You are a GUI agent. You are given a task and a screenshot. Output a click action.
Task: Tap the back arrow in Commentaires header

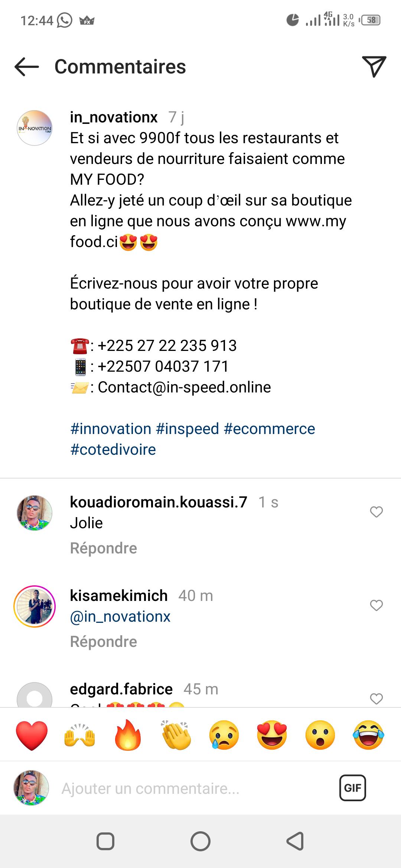[x=27, y=67]
